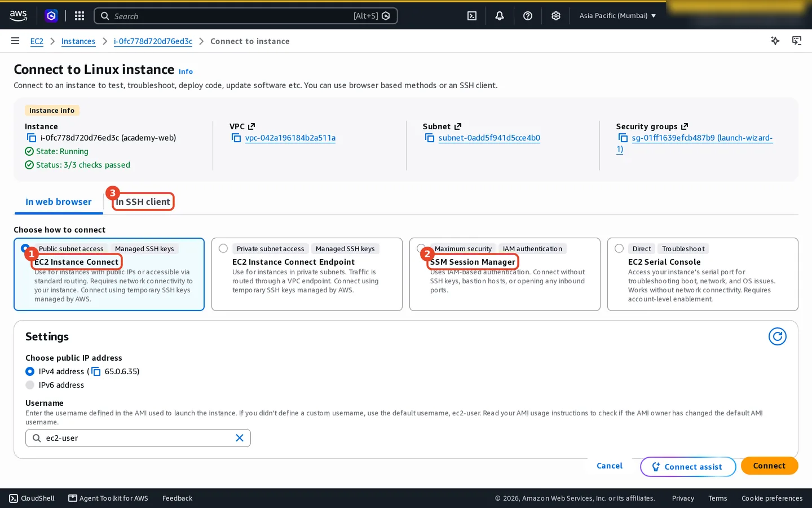
Task: Copy the subnet ID
Action: (x=430, y=138)
